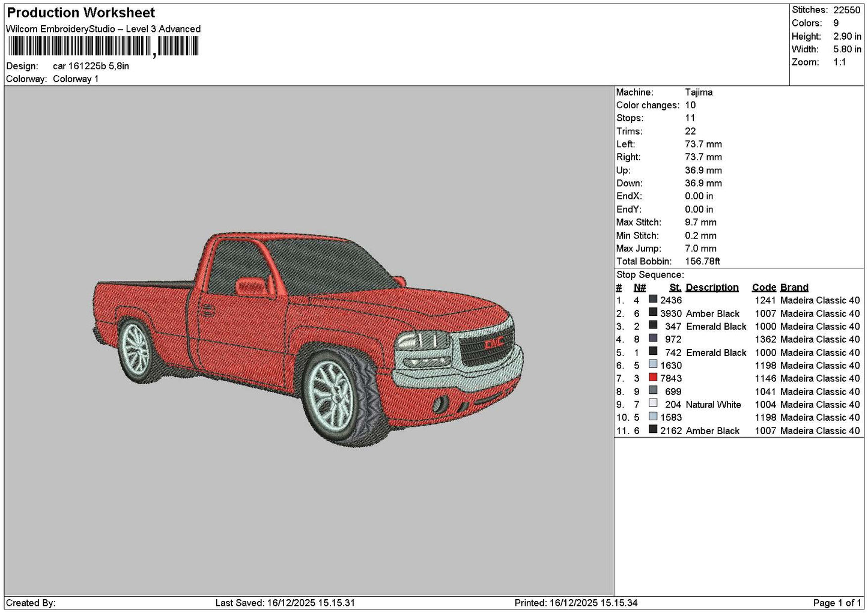
Task: Click the Total Bobbin value 156.78ft
Action: (703, 262)
